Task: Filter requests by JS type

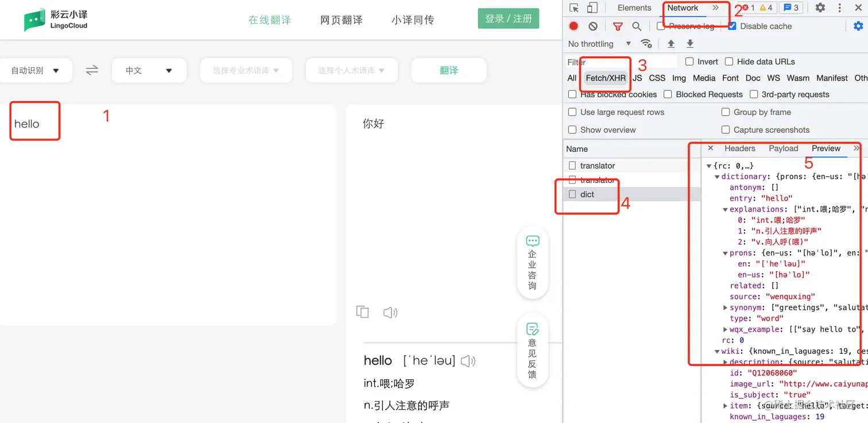Action: coord(637,78)
